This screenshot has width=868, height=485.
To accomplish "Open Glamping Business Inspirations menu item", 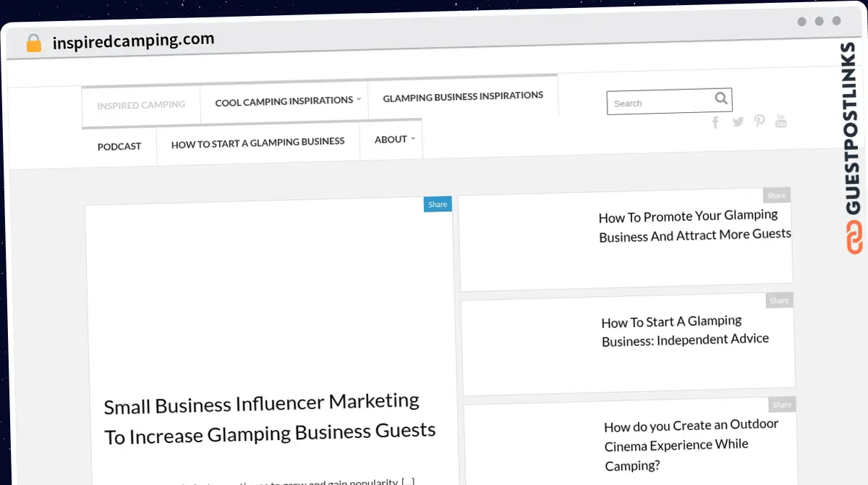I will pos(463,96).
